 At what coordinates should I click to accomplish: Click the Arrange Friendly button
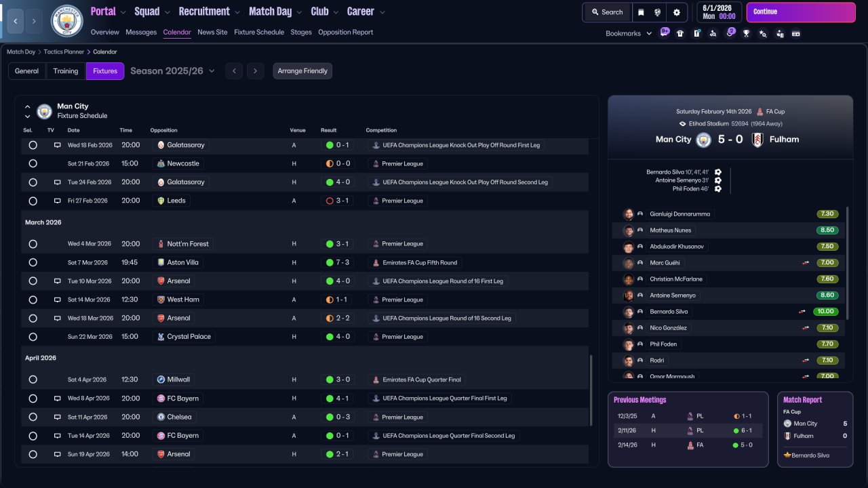(302, 71)
